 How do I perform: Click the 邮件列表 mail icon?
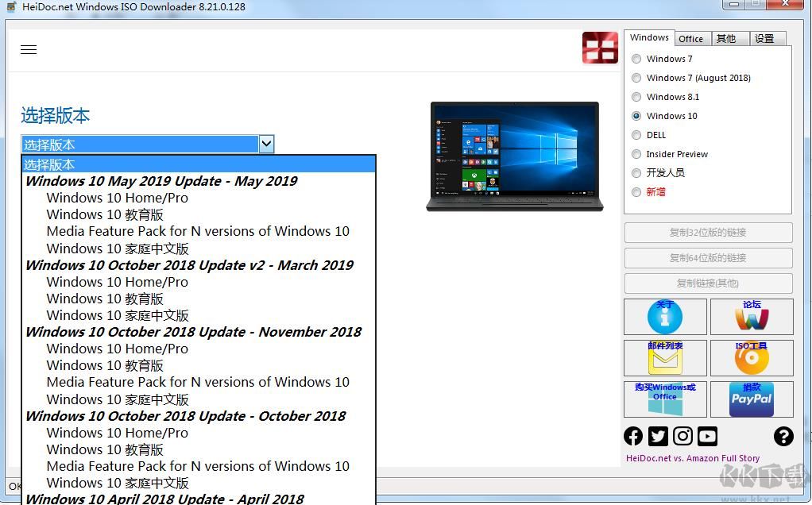pos(665,358)
